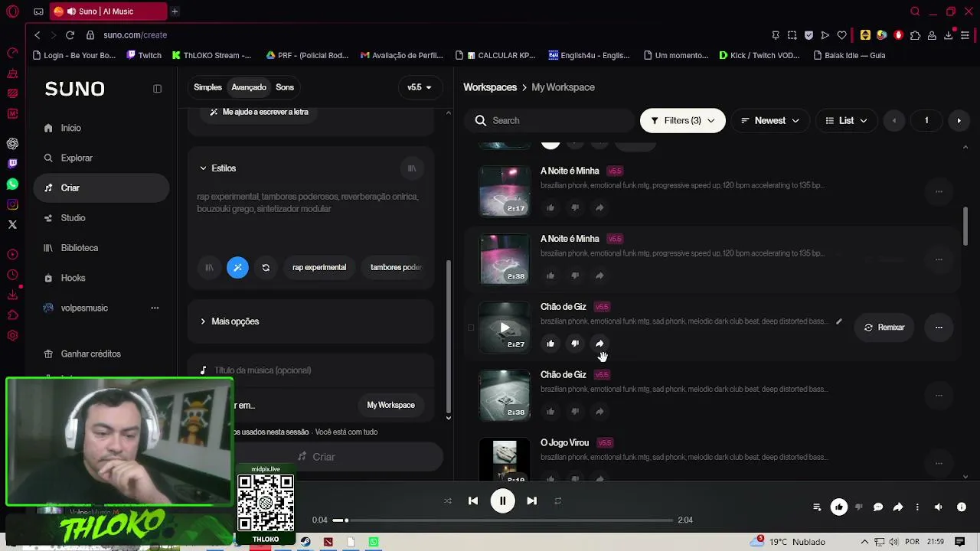The image size is (980, 551).
Task: Skip to the previous track
Action: [x=473, y=501]
